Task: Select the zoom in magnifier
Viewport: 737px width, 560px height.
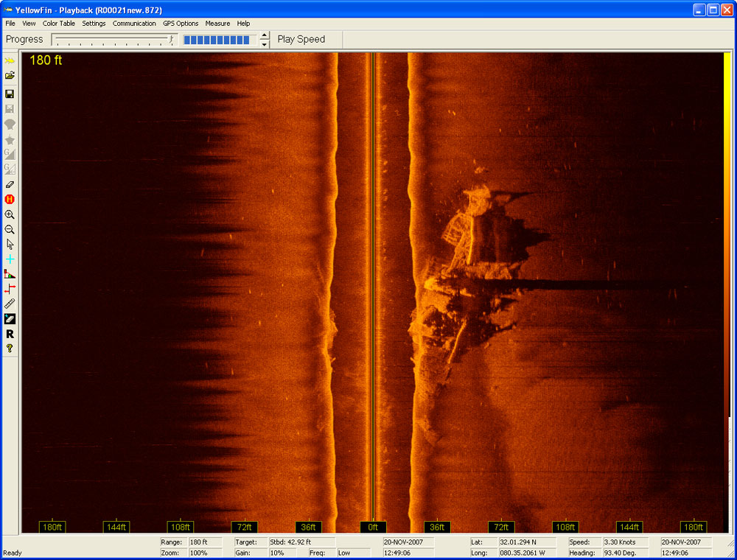Action: 10,214
